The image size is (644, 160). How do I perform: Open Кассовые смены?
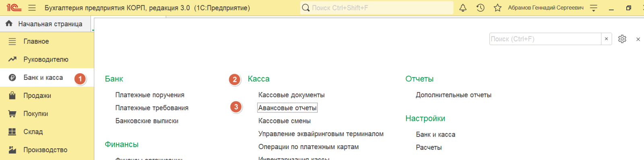pos(285,121)
